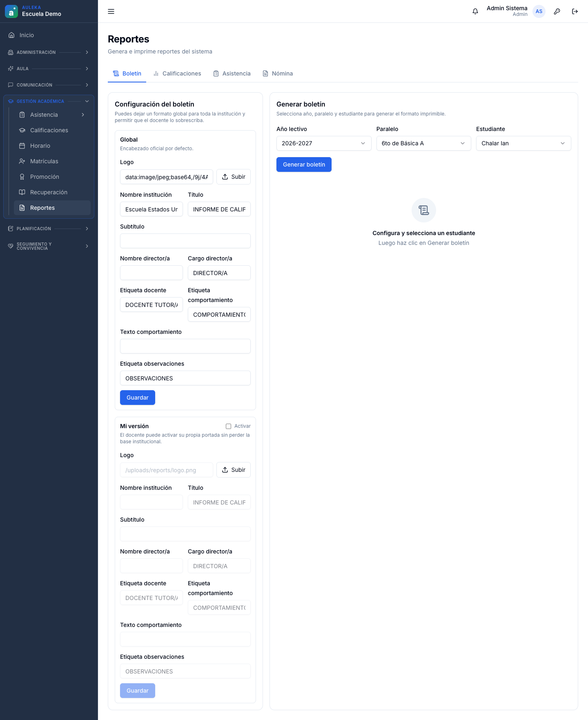
Task: Switch to the Boletín tab
Action: point(127,73)
